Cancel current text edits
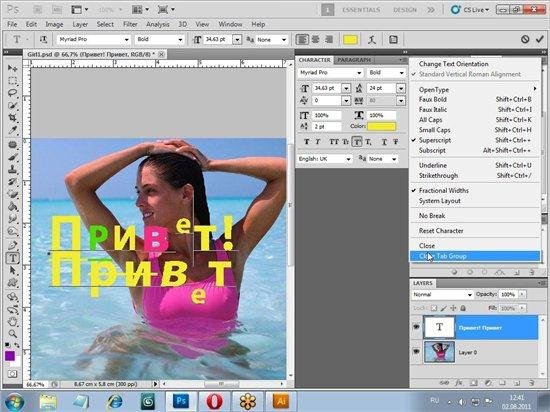 pyautogui.click(x=525, y=39)
